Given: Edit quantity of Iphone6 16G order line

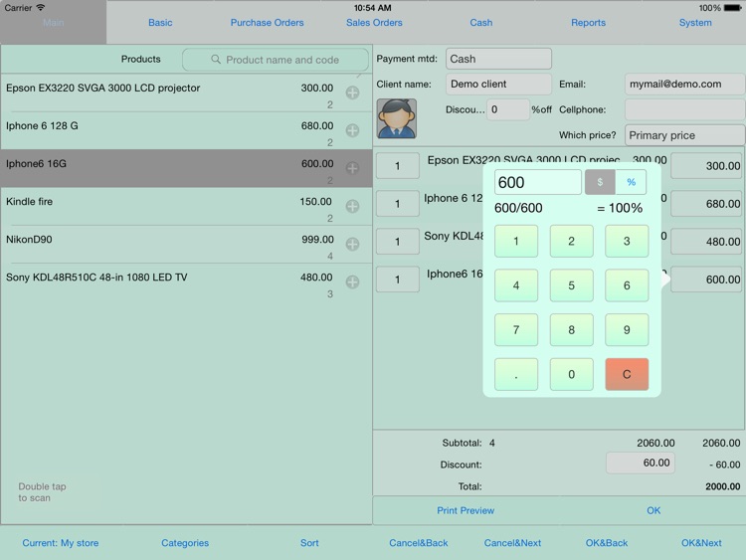Looking at the screenshot, I should (x=397, y=280).
